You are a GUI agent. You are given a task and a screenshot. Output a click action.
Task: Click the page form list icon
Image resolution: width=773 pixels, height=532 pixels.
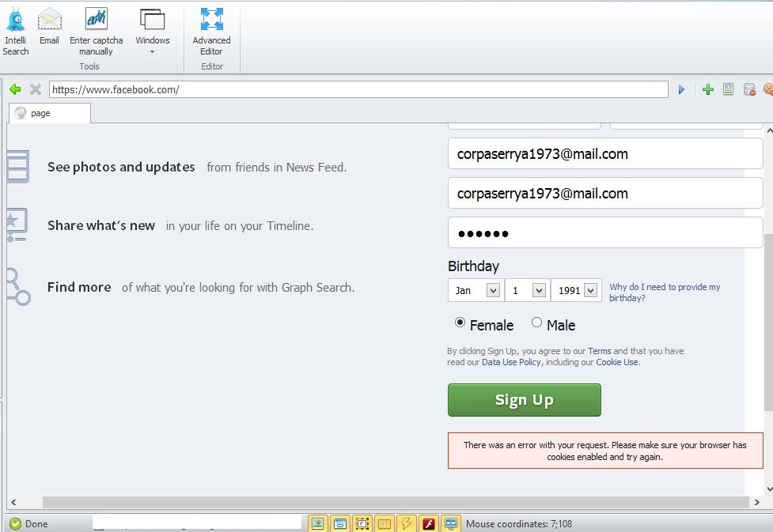point(728,89)
